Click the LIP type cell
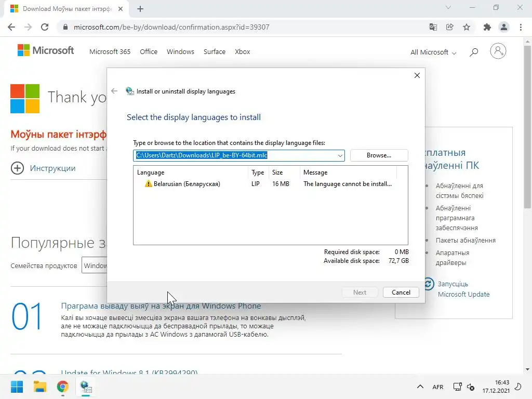Viewport: 532px width, 399px height. pos(256,183)
